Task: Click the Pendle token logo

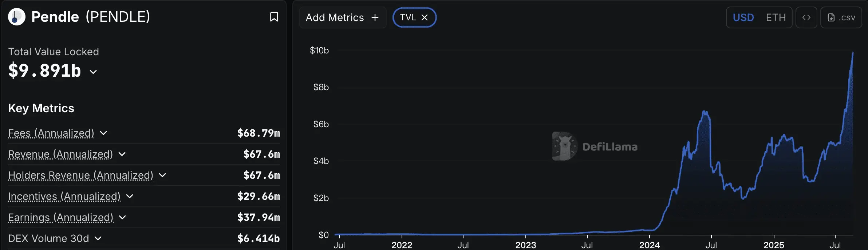Action: tap(16, 17)
